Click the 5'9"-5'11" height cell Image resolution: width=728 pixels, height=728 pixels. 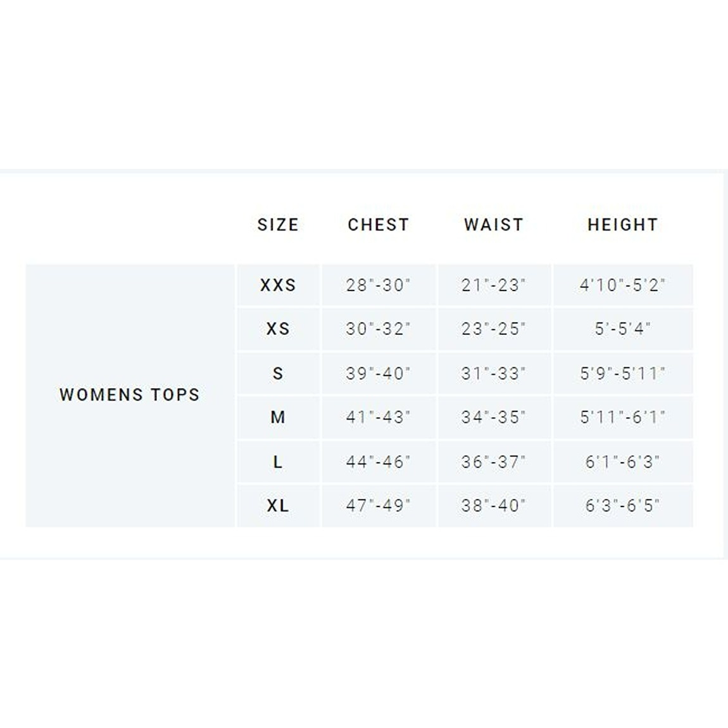coord(623,373)
